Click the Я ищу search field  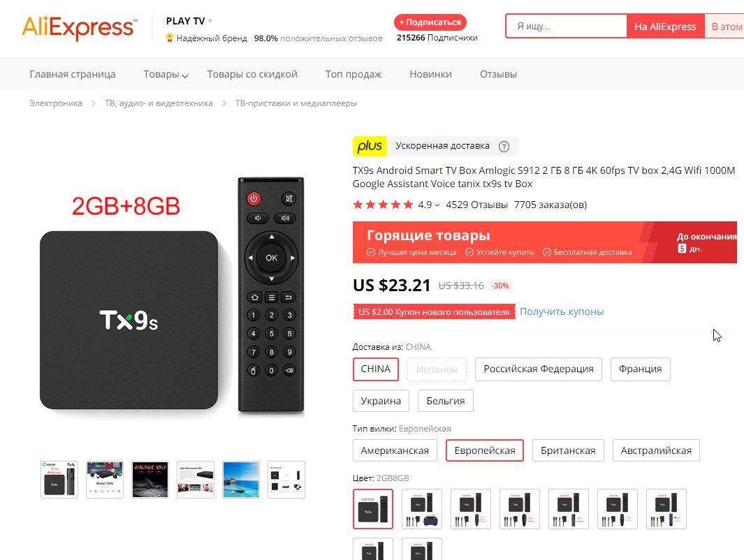pos(567,26)
